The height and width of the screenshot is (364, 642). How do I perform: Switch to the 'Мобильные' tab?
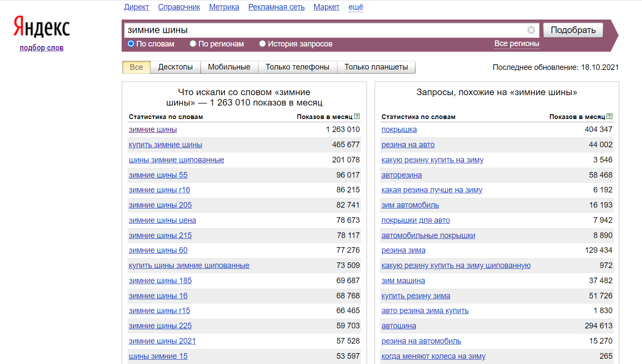coord(229,67)
